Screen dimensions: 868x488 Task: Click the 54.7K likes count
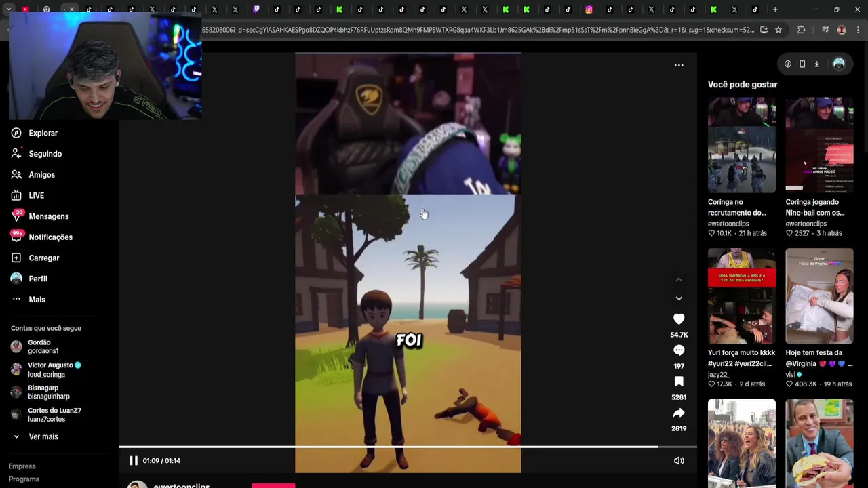(x=679, y=335)
